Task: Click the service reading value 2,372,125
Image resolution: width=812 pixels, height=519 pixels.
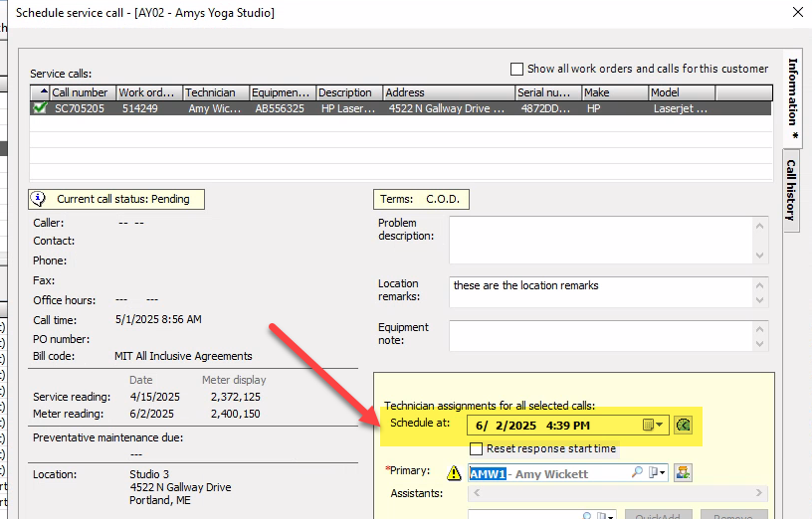Action: coord(235,397)
